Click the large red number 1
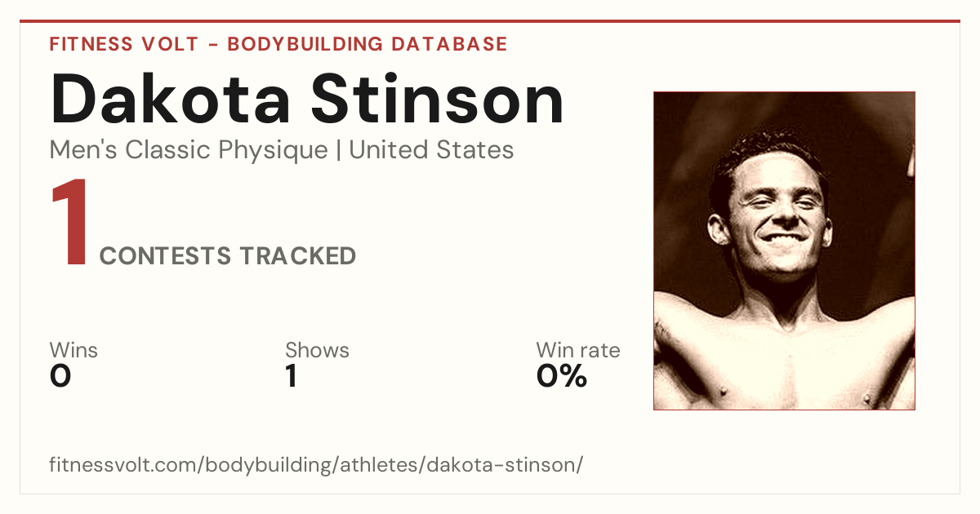Image resolution: width=980 pixels, height=514 pixels. point(70,224)
